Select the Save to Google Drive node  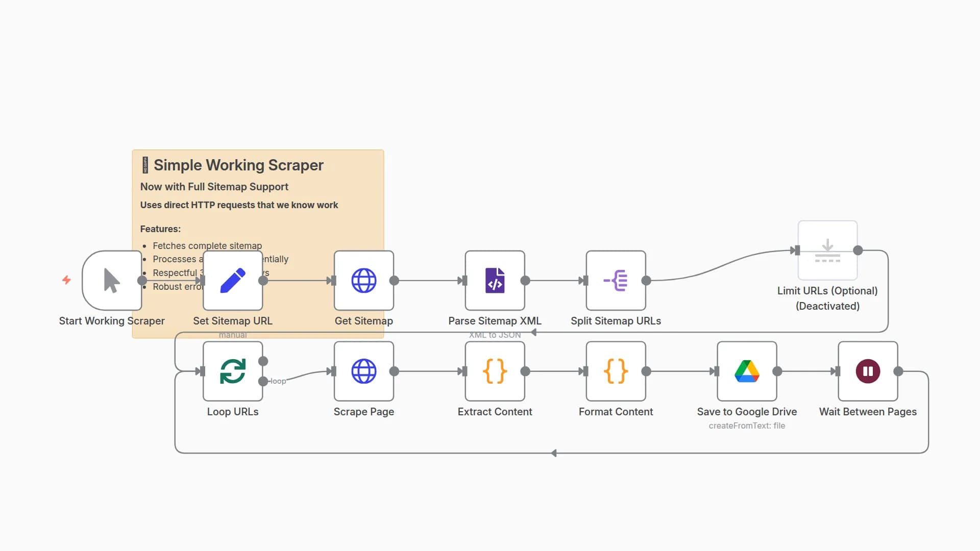coord(747,371)
